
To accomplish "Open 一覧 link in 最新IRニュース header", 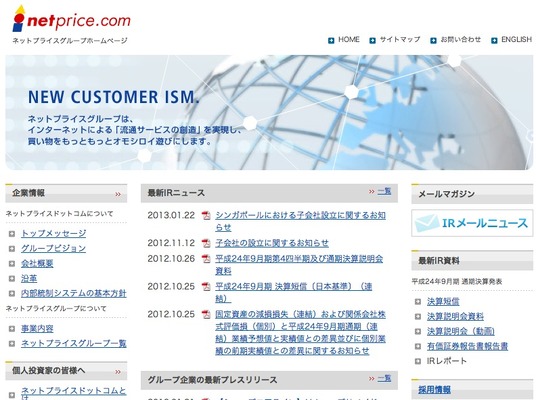I will click(x=384, y=191).
